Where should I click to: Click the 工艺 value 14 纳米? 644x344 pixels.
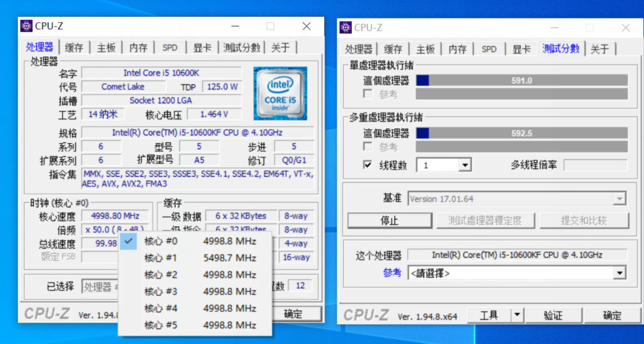point(103,114)
